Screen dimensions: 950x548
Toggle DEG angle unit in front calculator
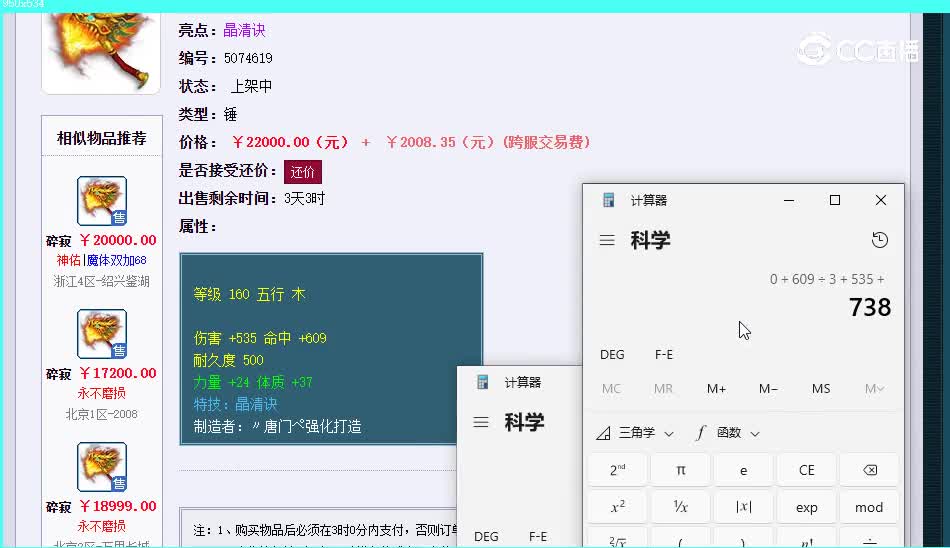(x=612, y=355)
